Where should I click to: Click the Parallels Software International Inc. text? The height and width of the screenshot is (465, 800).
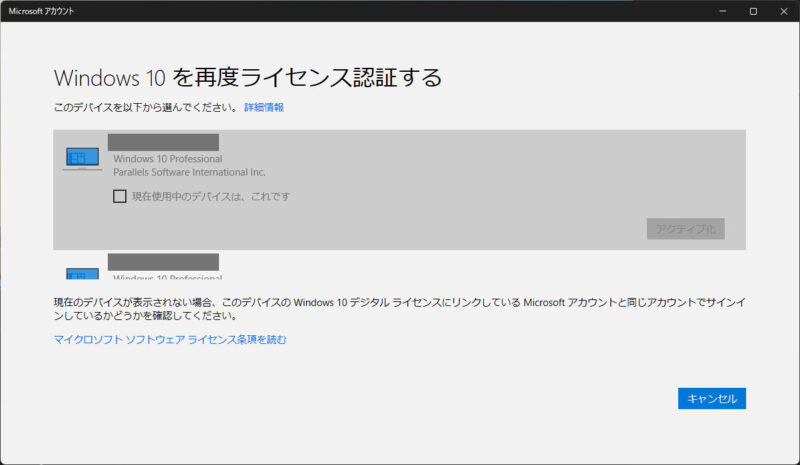[189, 173]
